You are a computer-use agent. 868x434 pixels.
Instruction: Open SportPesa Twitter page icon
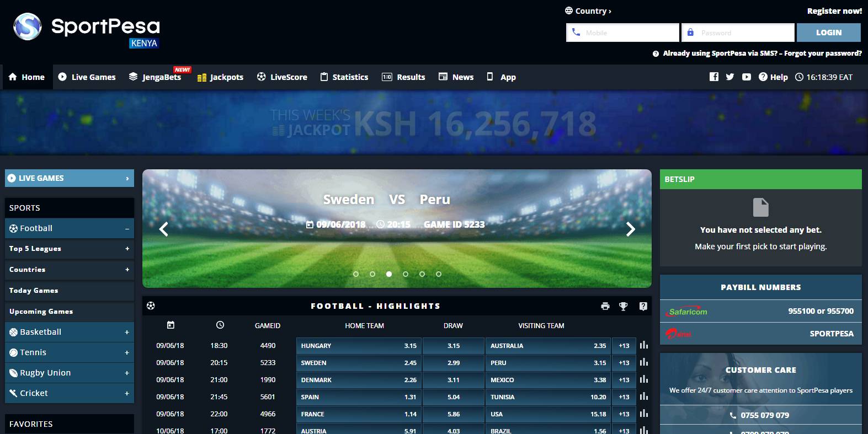730,77
